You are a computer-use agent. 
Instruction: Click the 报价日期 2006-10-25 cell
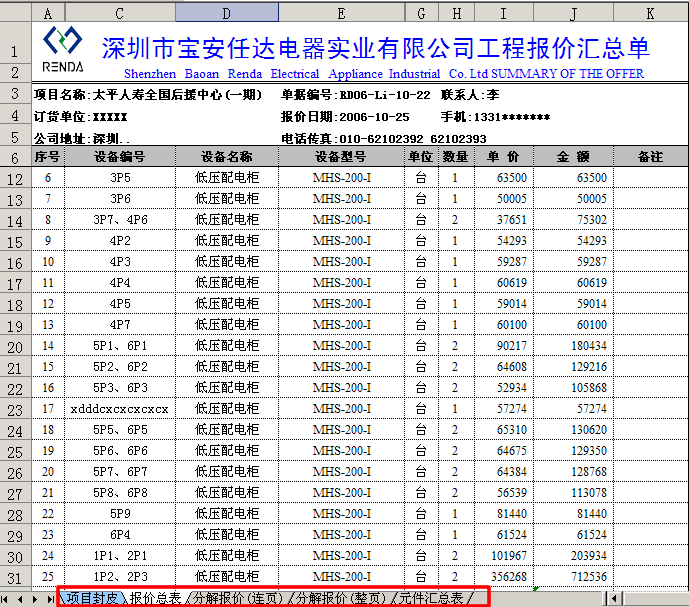[345, 116]
